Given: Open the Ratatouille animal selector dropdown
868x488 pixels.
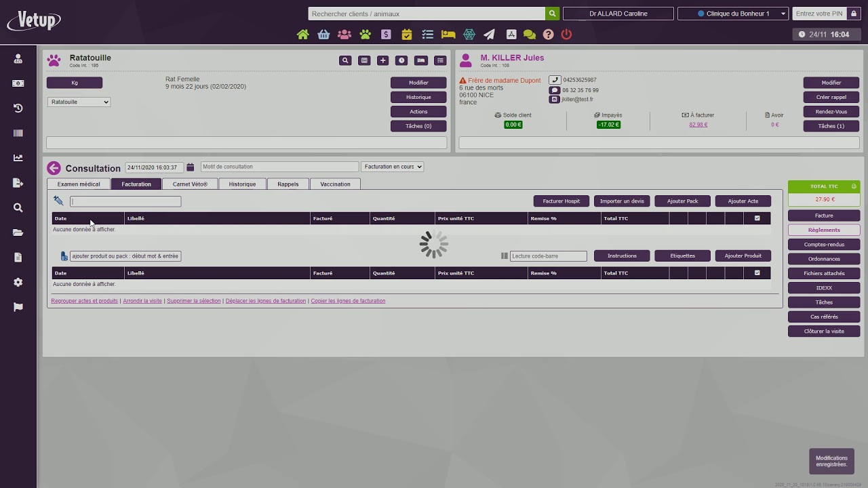Looking at the screenshot, I should pos(79,102).
